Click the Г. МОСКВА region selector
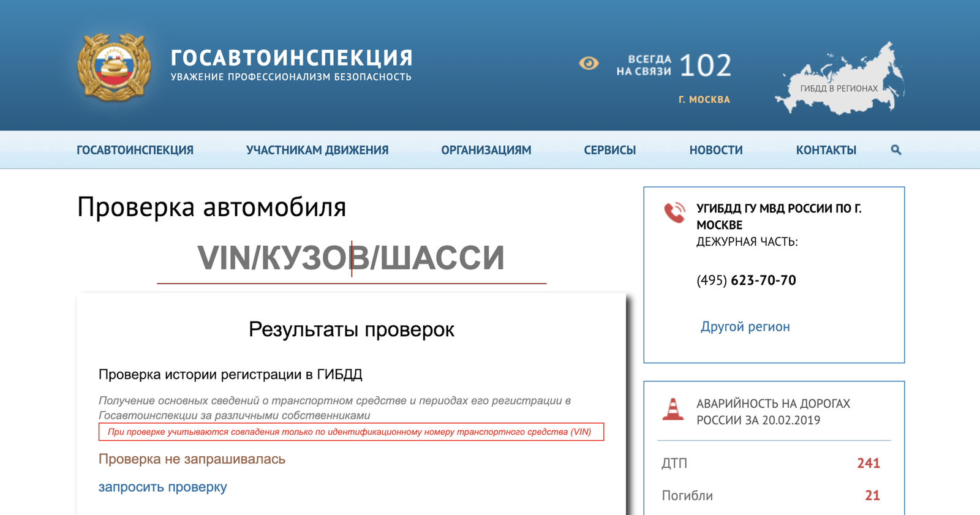 coord(704,99)
